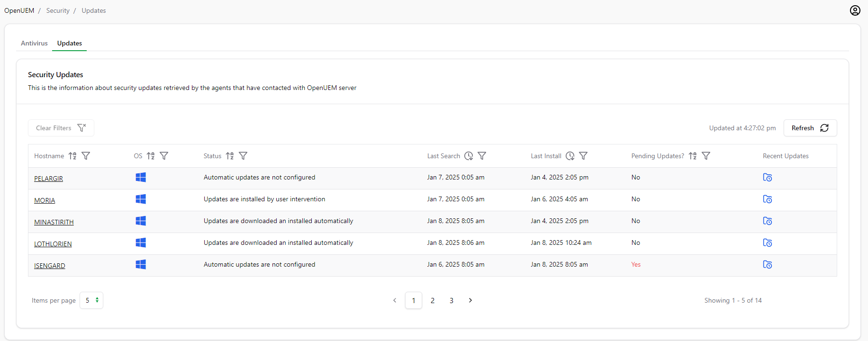
Task: Switch to the Antivirus tab
Action: point(34,43)
